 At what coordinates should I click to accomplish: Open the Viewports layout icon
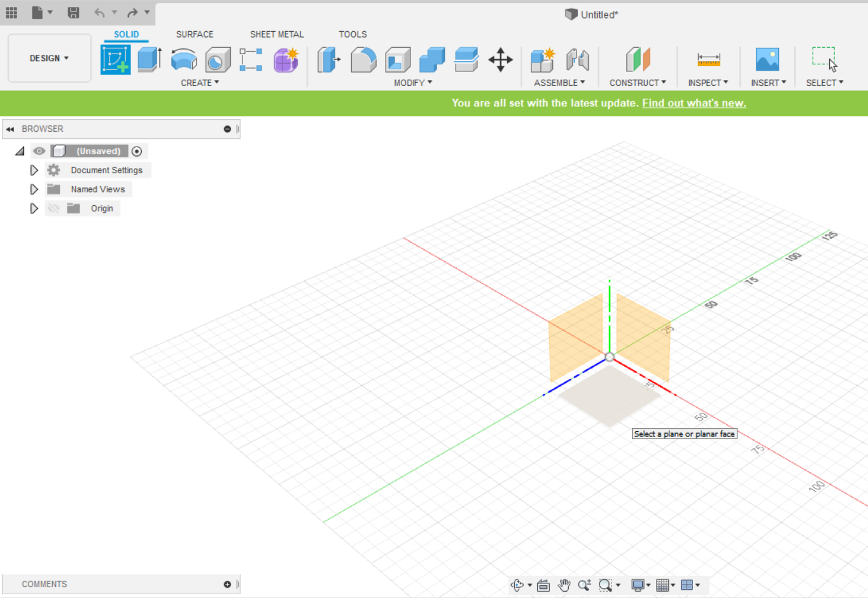pyautogui.click(x=687, y=585)
